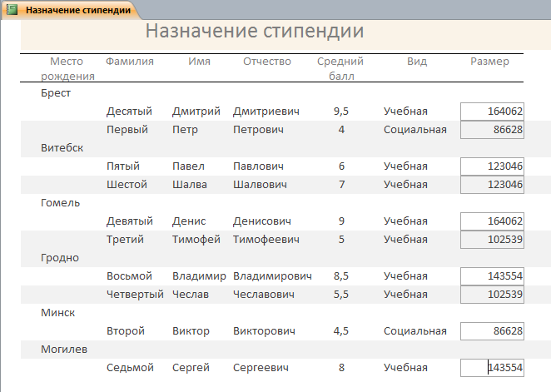Image resolution: width=551 pixels, height=392 pixels.
Task: Click the average score 9,5
Action: pos(341,112)
